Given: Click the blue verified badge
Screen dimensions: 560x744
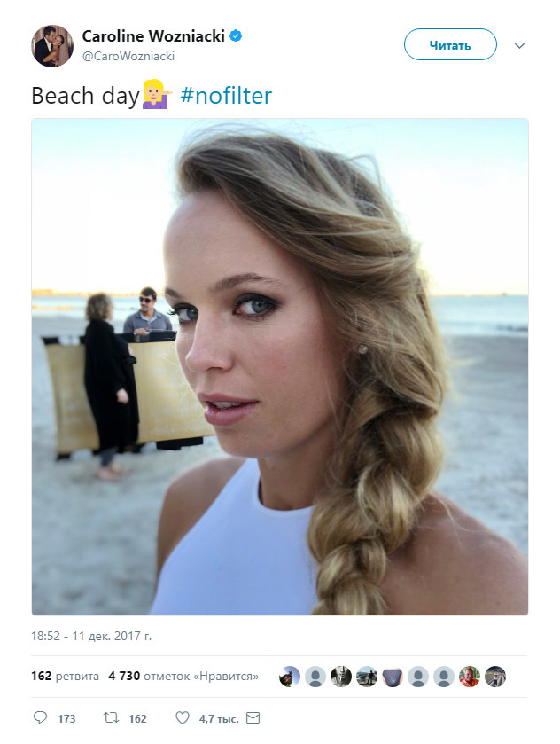Looking at the screenshot, I should pyautogui.click(x=236, y=35).
